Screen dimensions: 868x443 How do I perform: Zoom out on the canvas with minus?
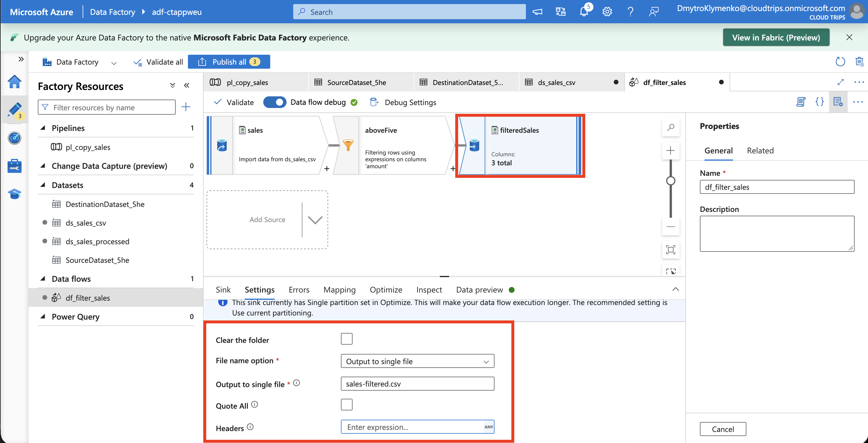670,226
